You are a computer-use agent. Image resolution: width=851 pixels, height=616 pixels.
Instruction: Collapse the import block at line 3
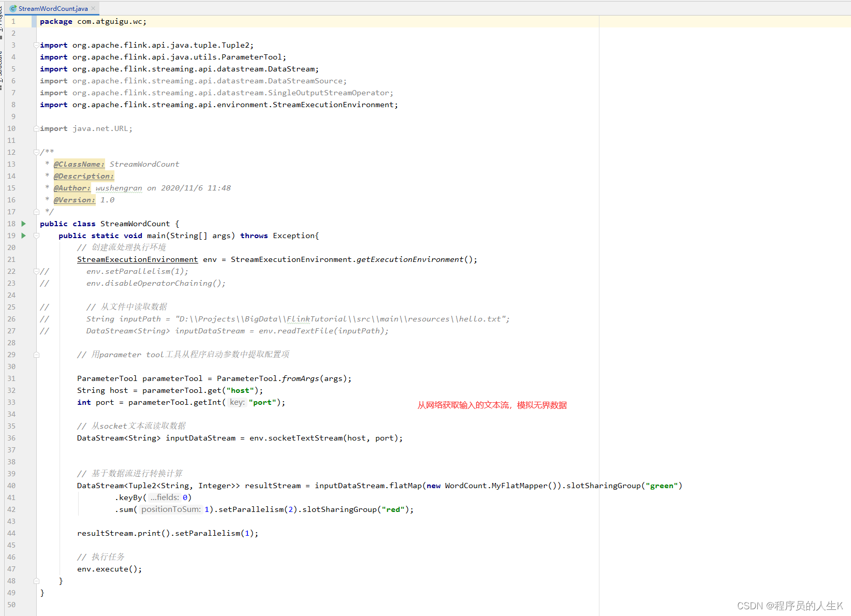coord(36,45)
